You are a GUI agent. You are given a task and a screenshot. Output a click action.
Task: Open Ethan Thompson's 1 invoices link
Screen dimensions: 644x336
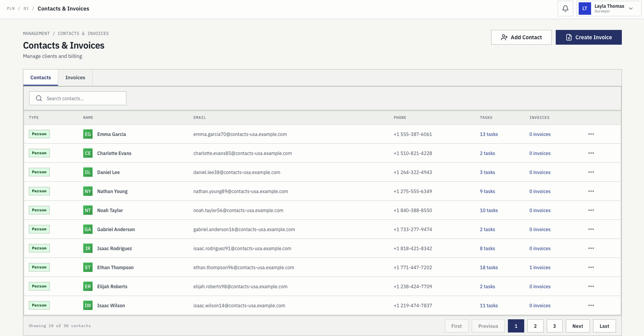(x=540, y=268)
